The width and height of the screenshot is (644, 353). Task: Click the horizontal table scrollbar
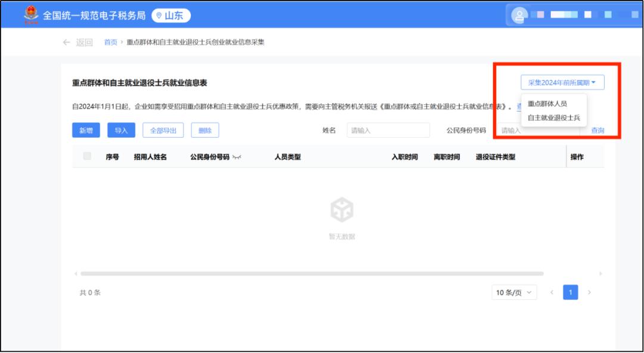(311, 274)
